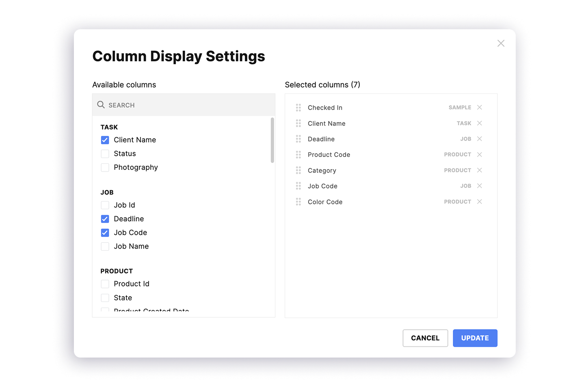Focus the Search available columns field
The width and height of the screenshot is (588, 386).
tap(184, 105)
